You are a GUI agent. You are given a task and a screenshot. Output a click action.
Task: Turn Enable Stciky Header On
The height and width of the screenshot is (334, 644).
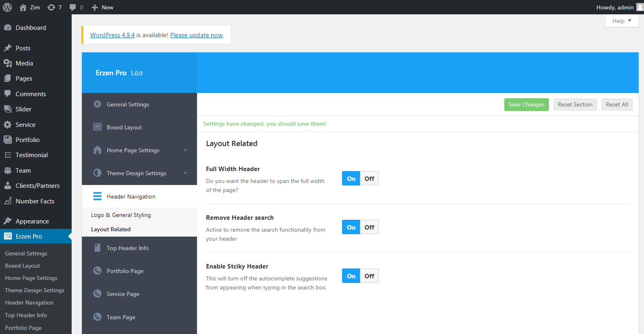(351, 276)
